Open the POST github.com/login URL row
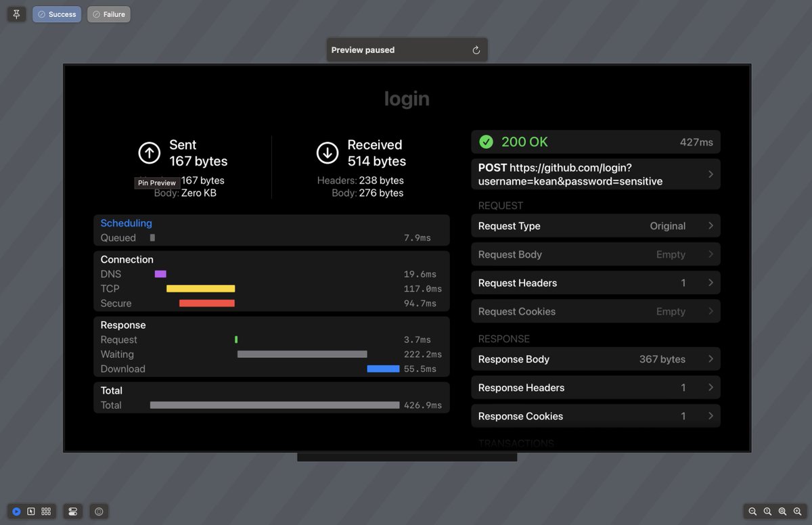The width and height of the screenshot is (812, 525). pos(595,175)
